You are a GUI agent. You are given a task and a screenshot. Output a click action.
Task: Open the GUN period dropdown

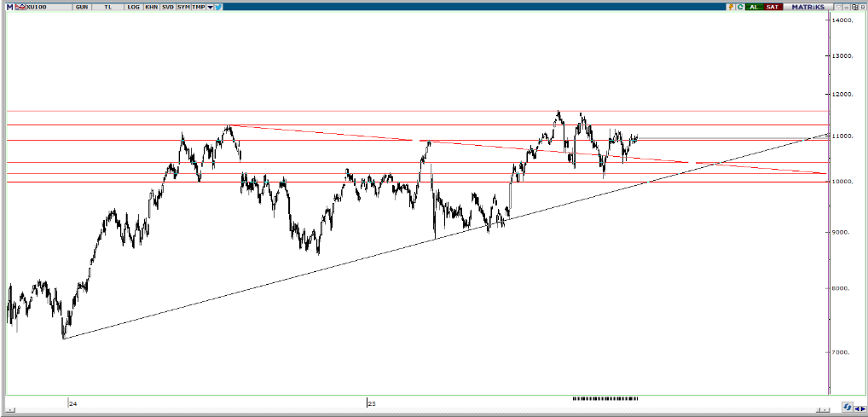82,7
